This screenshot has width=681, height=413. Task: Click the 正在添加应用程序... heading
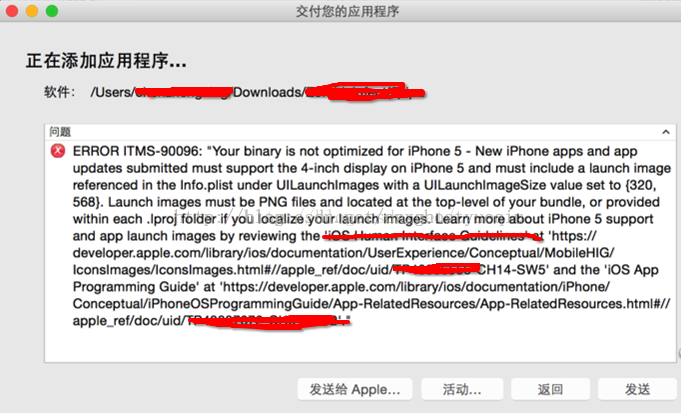[x=106, y=60]
